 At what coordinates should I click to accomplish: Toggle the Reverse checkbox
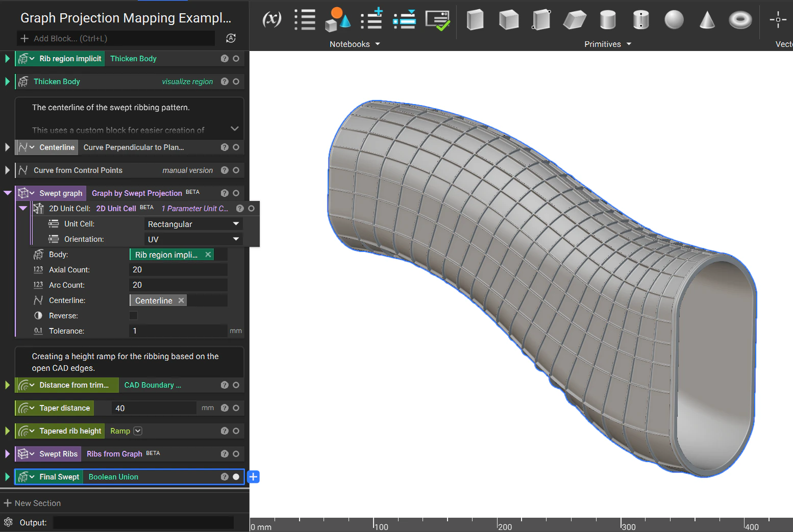[134, 316]
